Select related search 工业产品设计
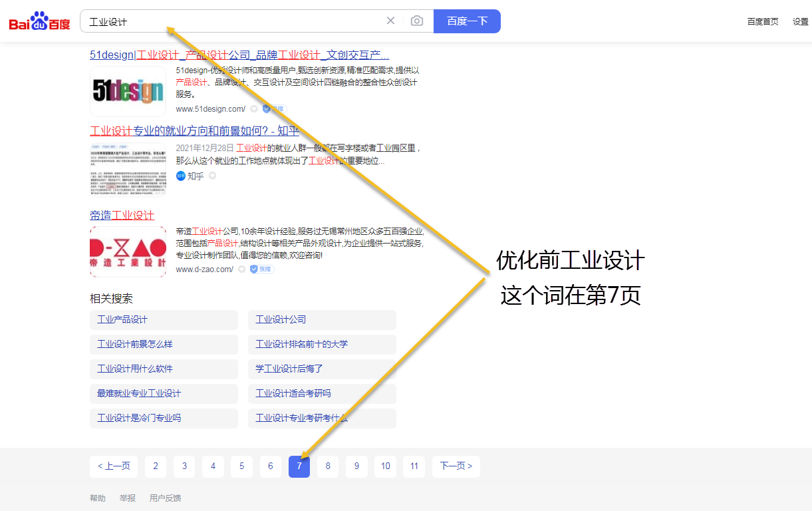This screenshot has width=812, height=511. 164,320
